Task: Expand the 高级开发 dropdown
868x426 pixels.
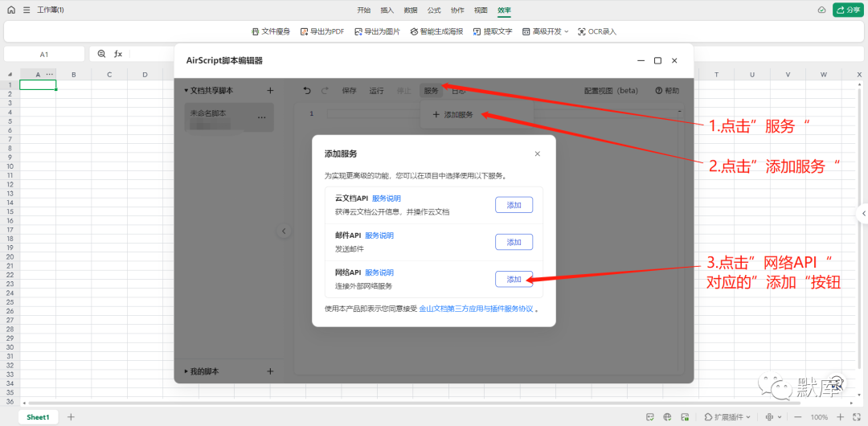Action: click(545, 31)
